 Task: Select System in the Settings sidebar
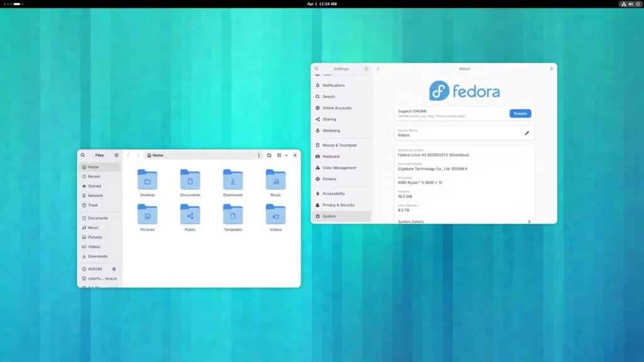(x=341, y=216)
